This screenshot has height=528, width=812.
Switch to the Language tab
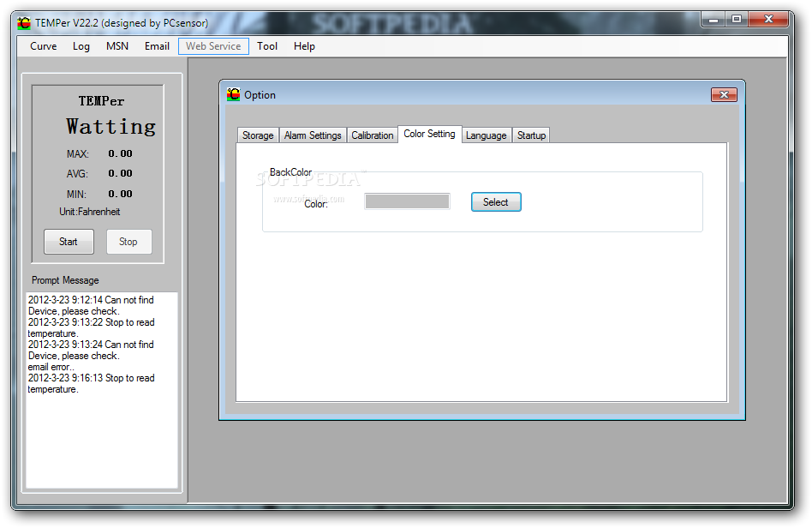pyautogui.click(x=487, y=135)
